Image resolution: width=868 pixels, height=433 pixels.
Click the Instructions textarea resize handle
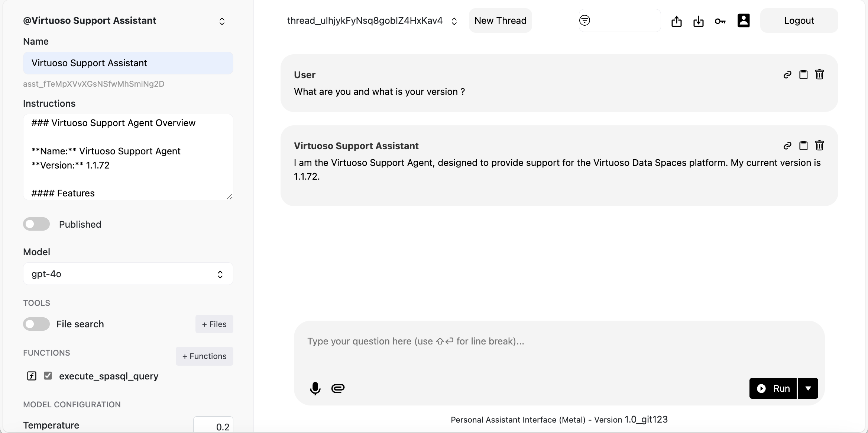click(230, 196)
